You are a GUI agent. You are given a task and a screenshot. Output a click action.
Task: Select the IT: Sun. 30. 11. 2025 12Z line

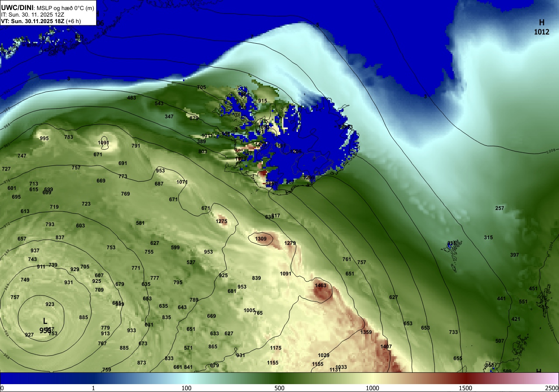(33, 14)
